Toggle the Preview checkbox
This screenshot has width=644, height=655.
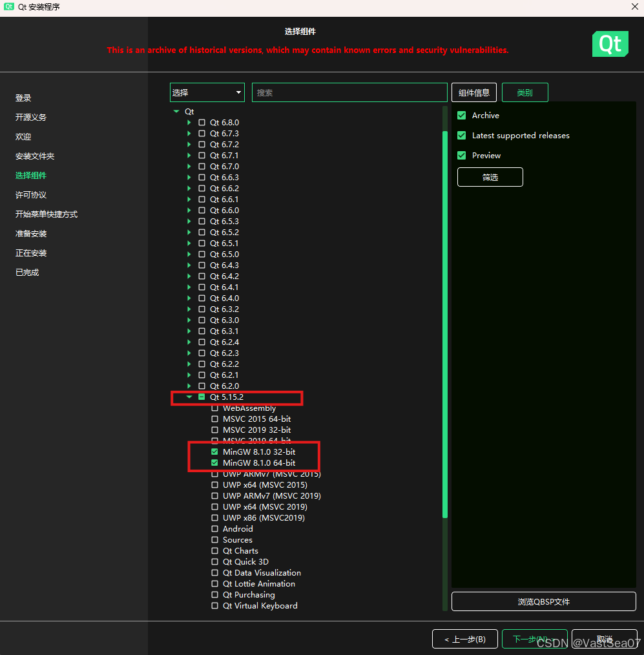pos(461,156)
